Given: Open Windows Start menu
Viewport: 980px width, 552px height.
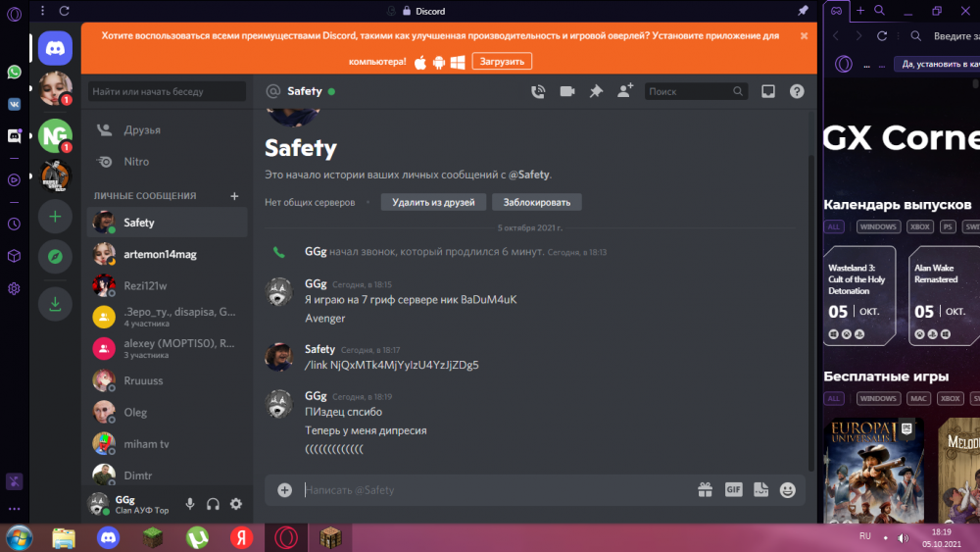Looking at the screenshot, I should coord(19,537).
